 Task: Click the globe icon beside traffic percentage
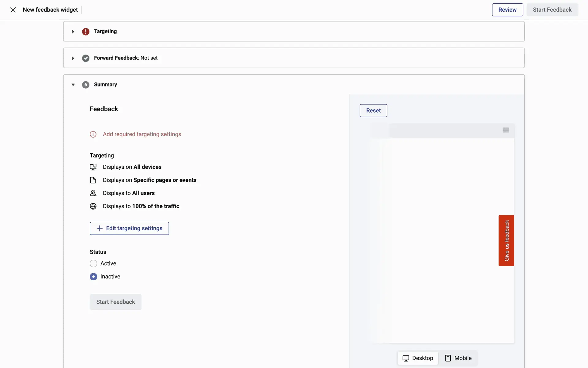[x=93, y=206]
